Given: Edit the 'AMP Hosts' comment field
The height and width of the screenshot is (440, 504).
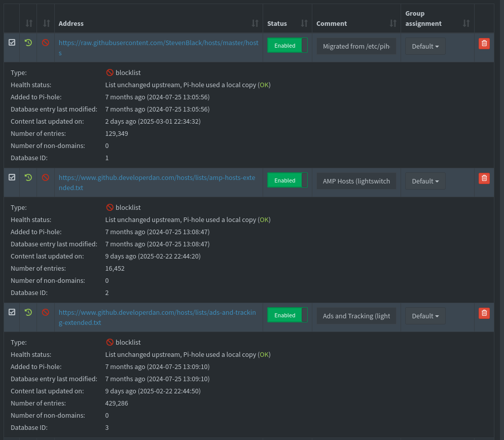Looking at the screenshot, I should click(356, 181).
